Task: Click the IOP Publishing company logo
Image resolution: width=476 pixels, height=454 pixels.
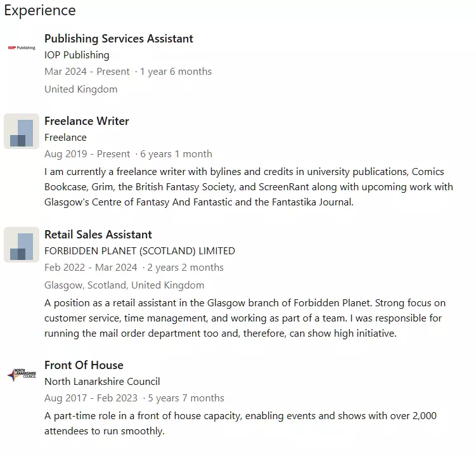Action: point(22,48)
